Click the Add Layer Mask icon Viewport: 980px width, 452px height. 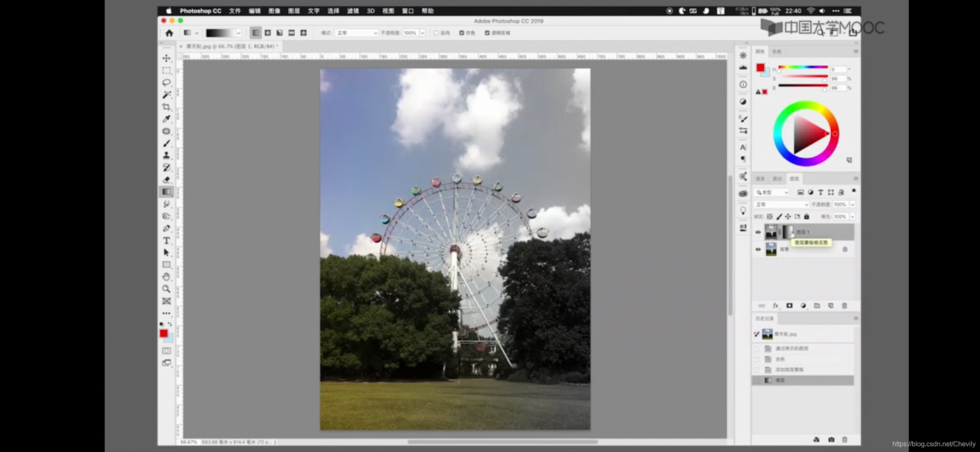coord(789,306)
